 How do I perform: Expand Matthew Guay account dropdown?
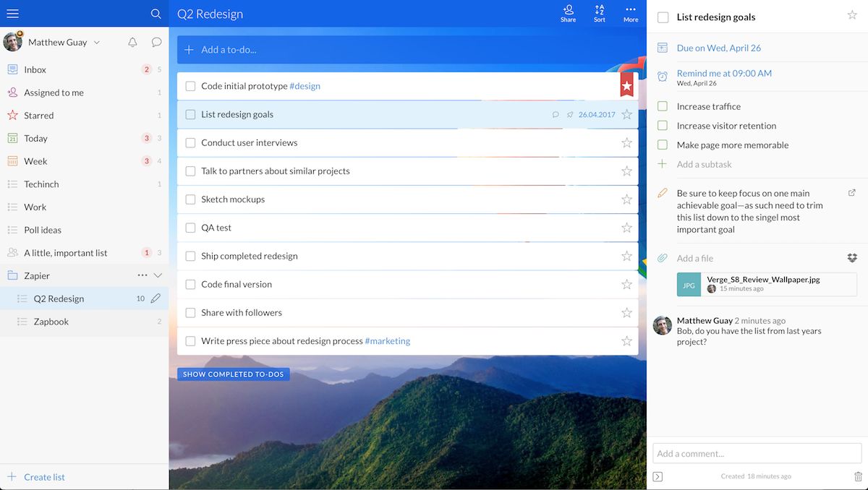tap(97, 43)
